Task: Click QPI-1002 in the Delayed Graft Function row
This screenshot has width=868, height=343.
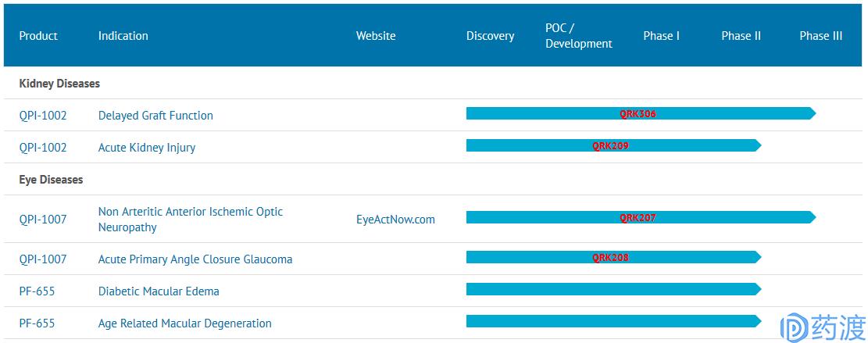Action: coord(43,116)
